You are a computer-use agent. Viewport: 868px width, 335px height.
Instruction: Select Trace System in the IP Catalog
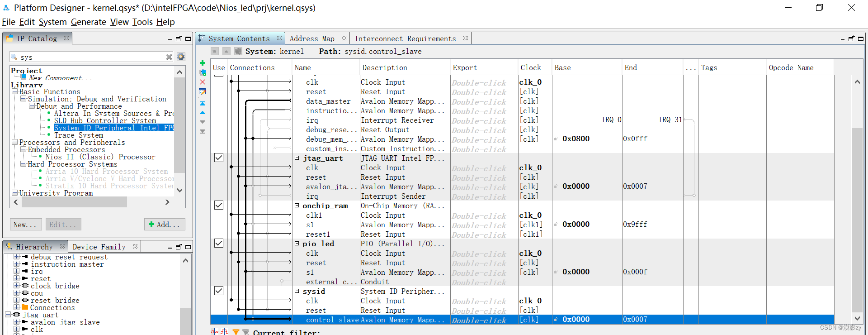tap(79, 135)
